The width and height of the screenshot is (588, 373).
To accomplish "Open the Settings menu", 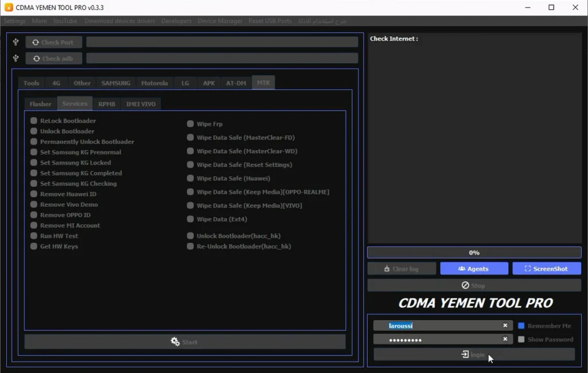I will coord(14,21).
